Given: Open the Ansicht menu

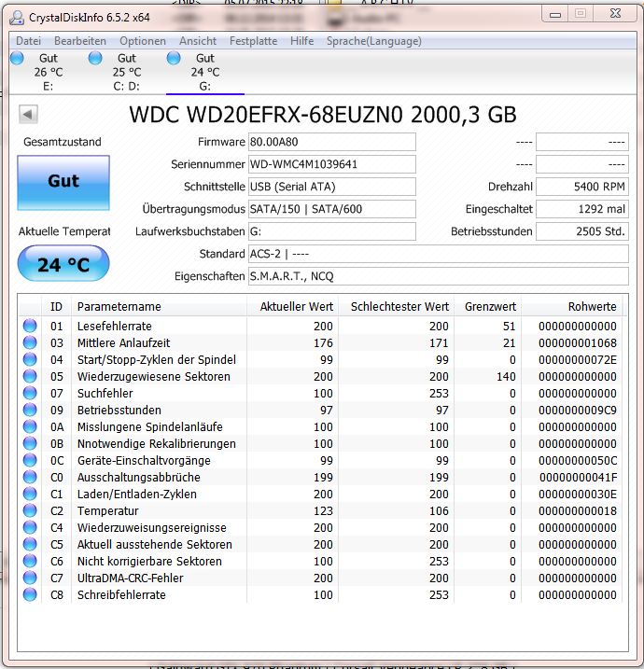Looking at the screenshot, I should point(198,41).
